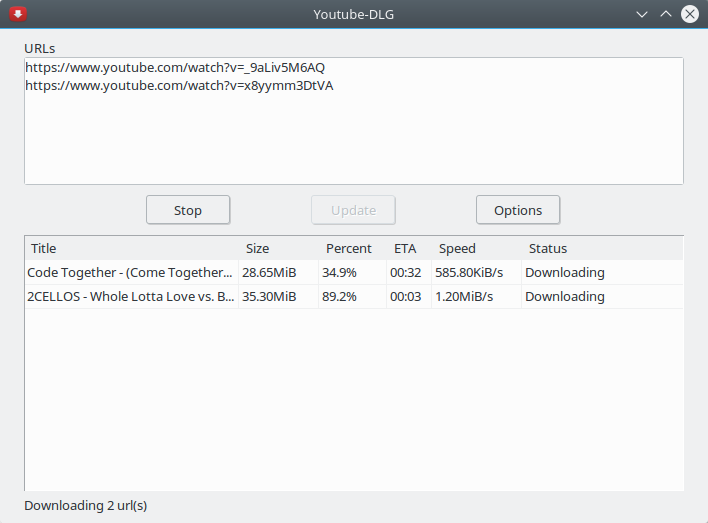
Task: Select the 2CELLOS Whole Lotta Love row
Action: pos(354,296)
